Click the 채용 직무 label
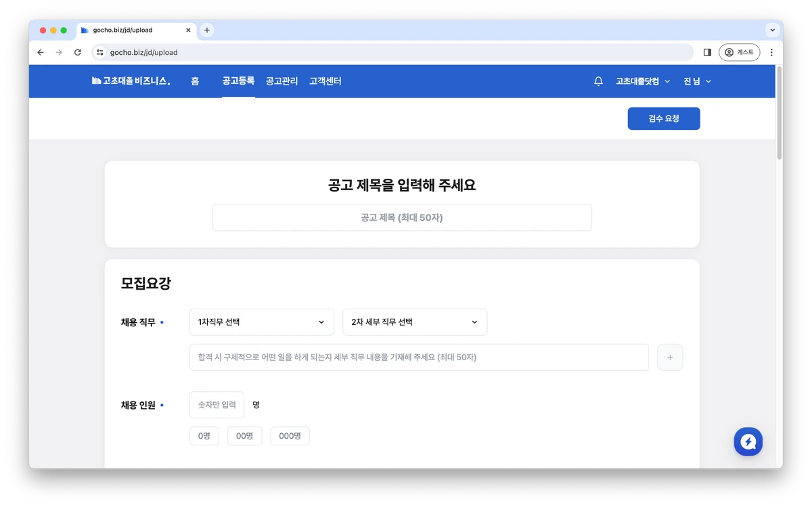Image resolution: width=812 pixels, height=507 pixels. coord(138,322)
